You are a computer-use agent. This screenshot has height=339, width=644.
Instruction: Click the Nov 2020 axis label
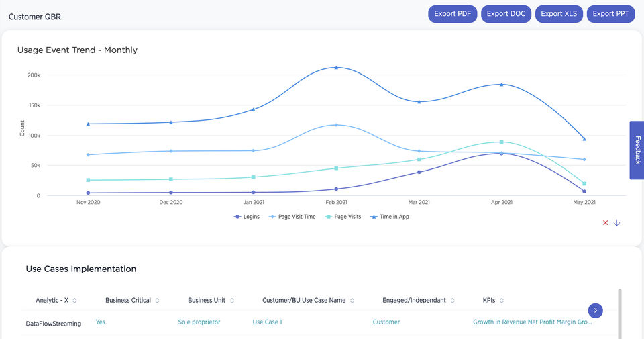click(89, 202)
